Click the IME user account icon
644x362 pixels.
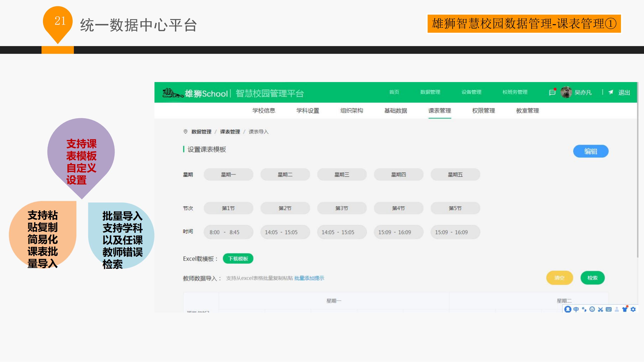point(617,309)
